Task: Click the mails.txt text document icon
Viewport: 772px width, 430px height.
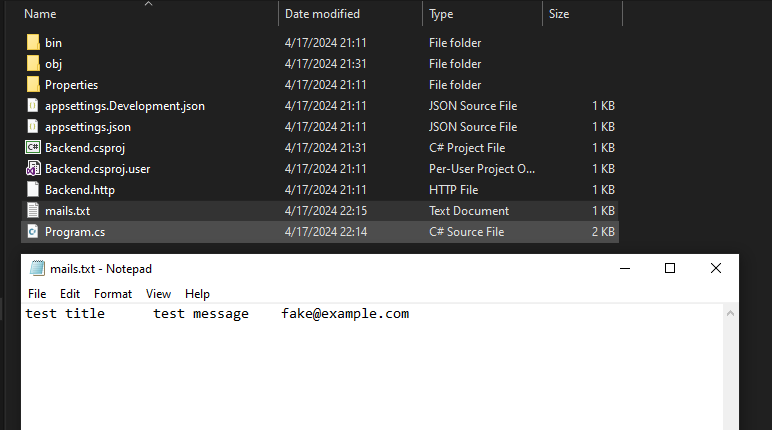Action: [x=33, y=211]
